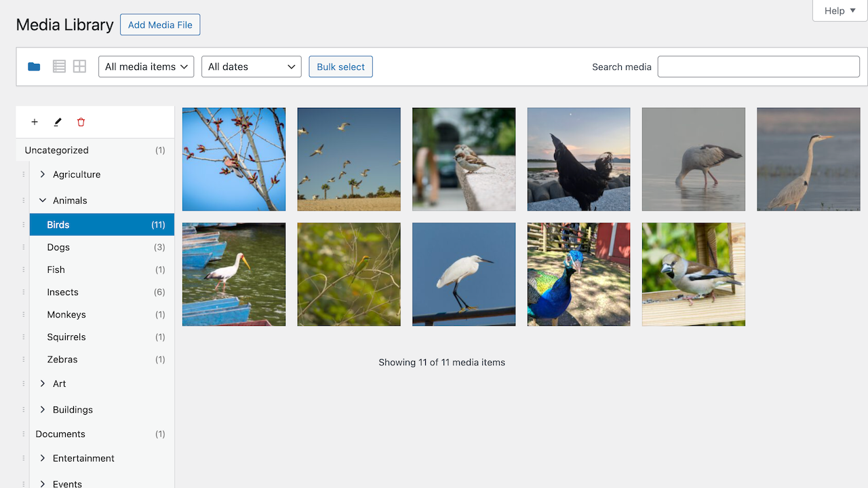Grab drag handle beside Buildings folder
This screenshot has width=868, height=488.
click(23, 409)
